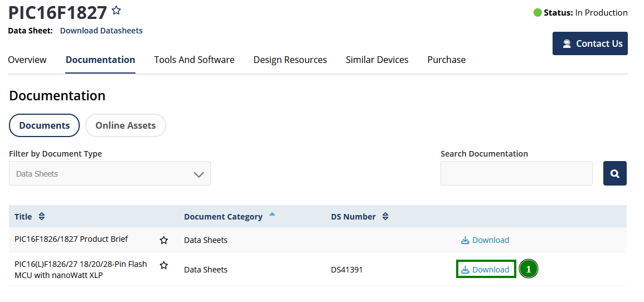Open the Download Datasheets link

coord(101,31)
